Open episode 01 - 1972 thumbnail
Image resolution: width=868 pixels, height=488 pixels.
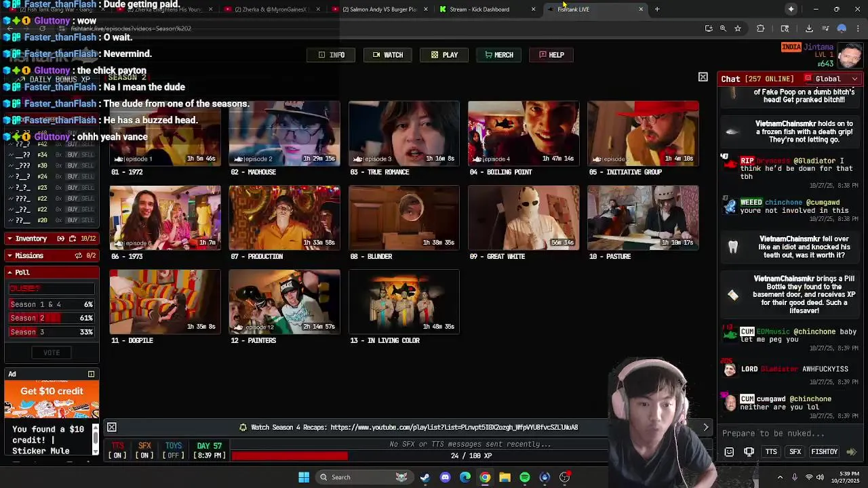coord(165,134)
